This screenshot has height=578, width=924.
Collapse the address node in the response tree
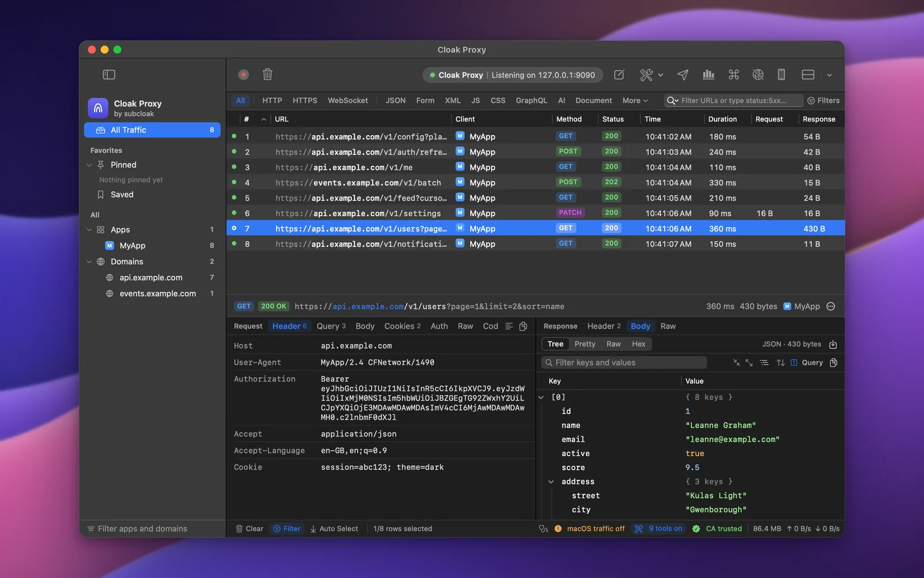pos(551,482)
